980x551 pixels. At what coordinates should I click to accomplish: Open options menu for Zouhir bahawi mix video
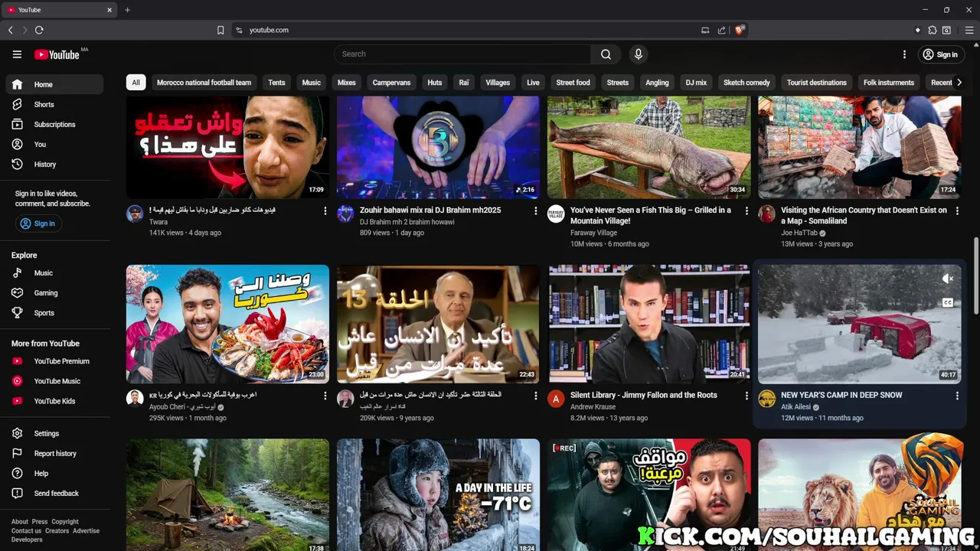coord(535,210)
